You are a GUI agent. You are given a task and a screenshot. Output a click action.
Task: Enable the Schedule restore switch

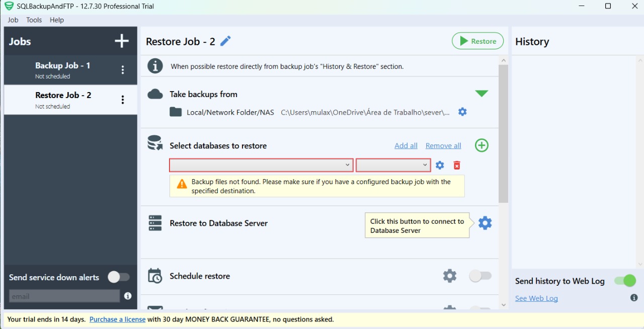[480, 276]
